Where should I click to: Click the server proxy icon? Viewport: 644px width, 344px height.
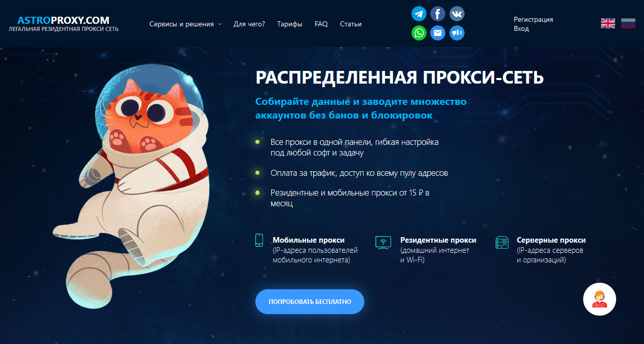[502, 242]
